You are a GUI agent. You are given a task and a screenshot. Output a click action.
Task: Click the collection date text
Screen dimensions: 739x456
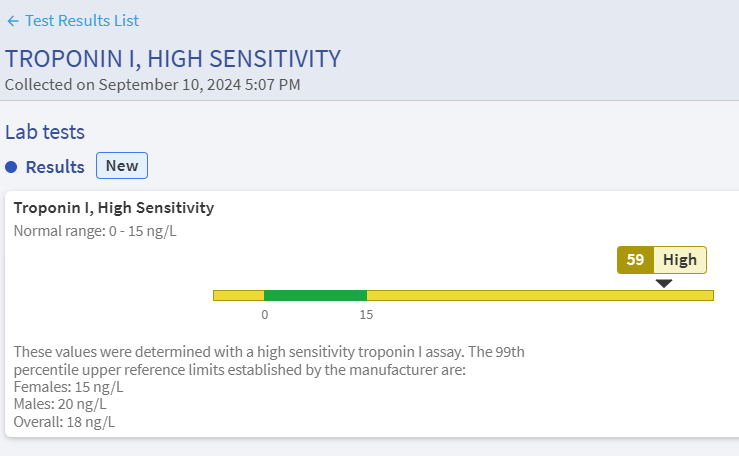[152, 84]
